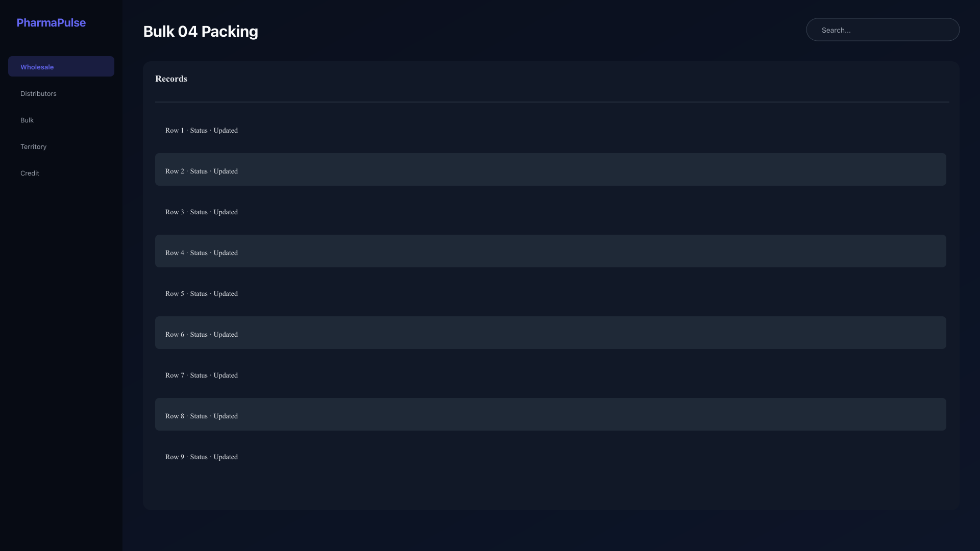Select the Row 2 record
This screenshot has width=980, height=551.
tap(550, 169)
